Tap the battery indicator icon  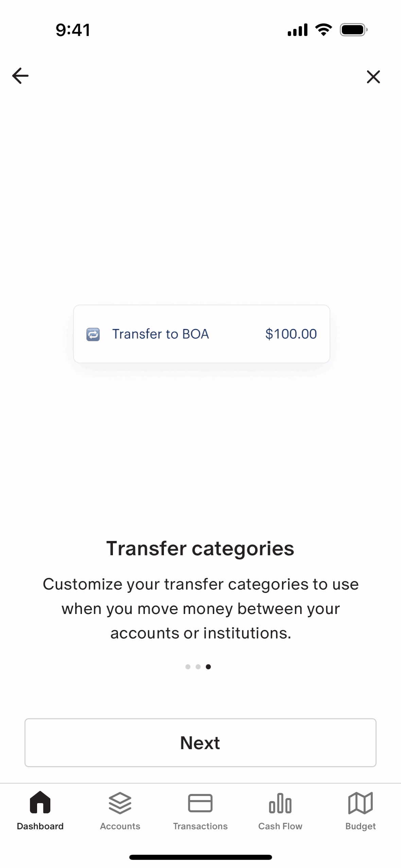click(353, 30)
